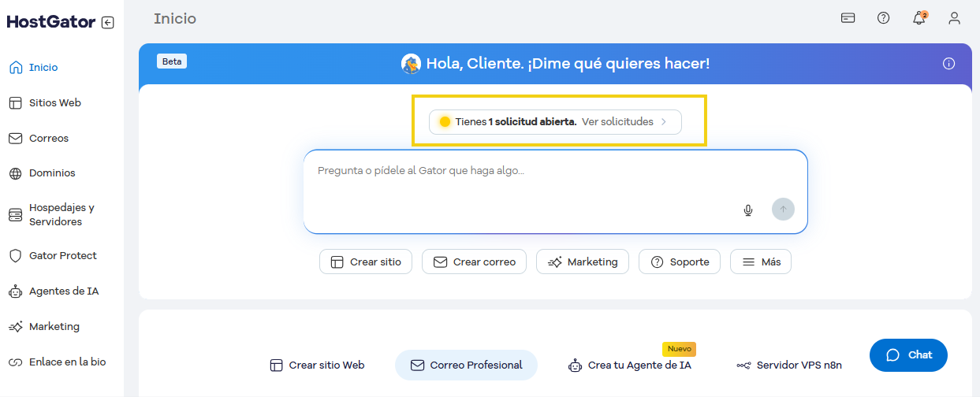Click the HostGator logo

pos(51,22)
